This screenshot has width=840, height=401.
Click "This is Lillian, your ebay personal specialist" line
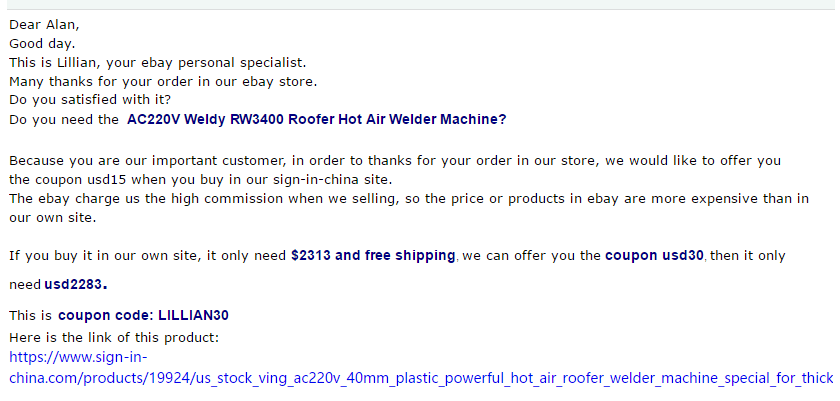[x=158, y=63]
